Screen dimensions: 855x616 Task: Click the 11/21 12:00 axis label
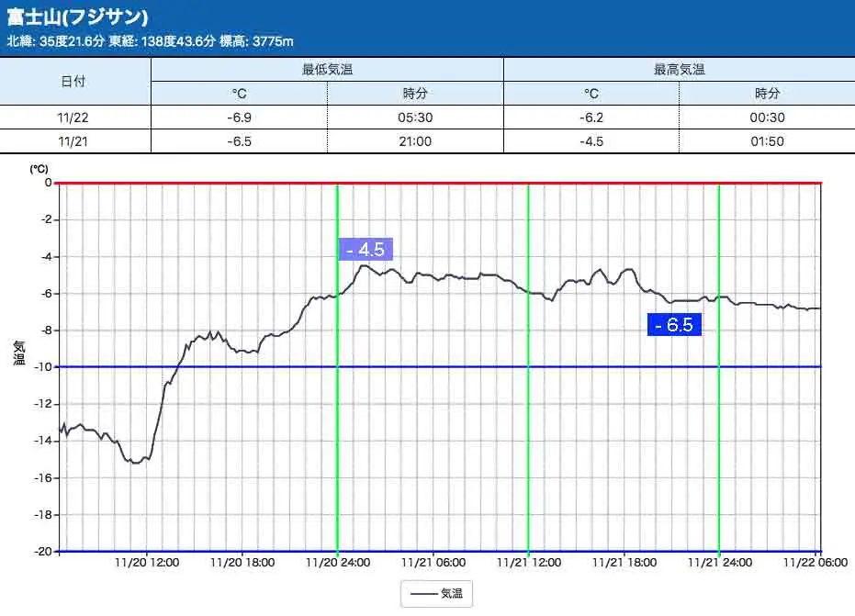[528, 563]
